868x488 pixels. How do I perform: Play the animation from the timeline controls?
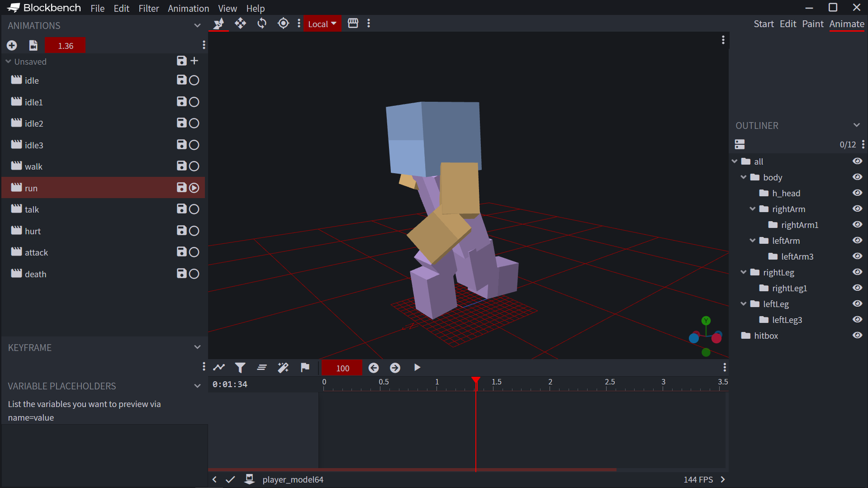point(416,368)
